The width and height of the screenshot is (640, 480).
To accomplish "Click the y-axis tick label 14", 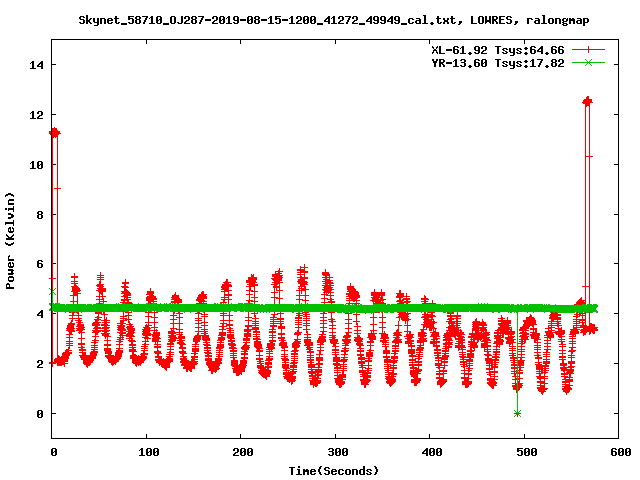I will pos(36,65).
